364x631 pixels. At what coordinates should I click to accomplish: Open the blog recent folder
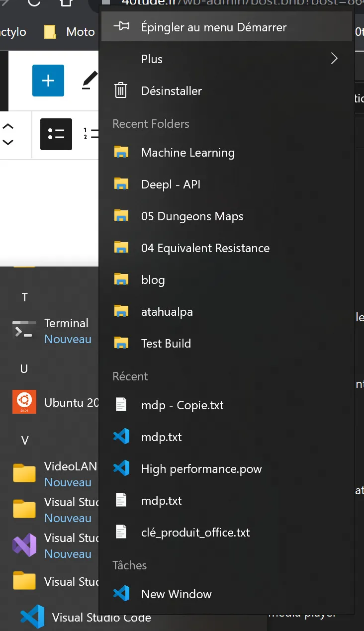point(227,280)
